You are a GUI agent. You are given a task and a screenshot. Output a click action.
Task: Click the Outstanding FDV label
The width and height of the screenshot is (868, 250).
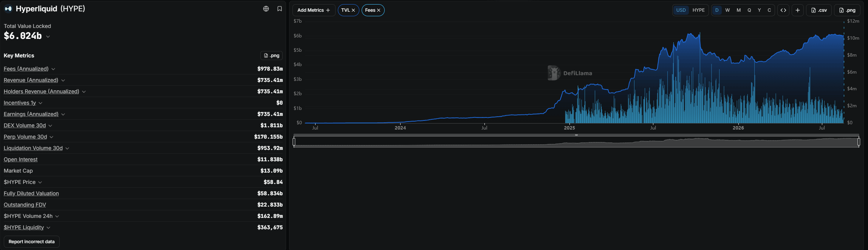[25, 205]
